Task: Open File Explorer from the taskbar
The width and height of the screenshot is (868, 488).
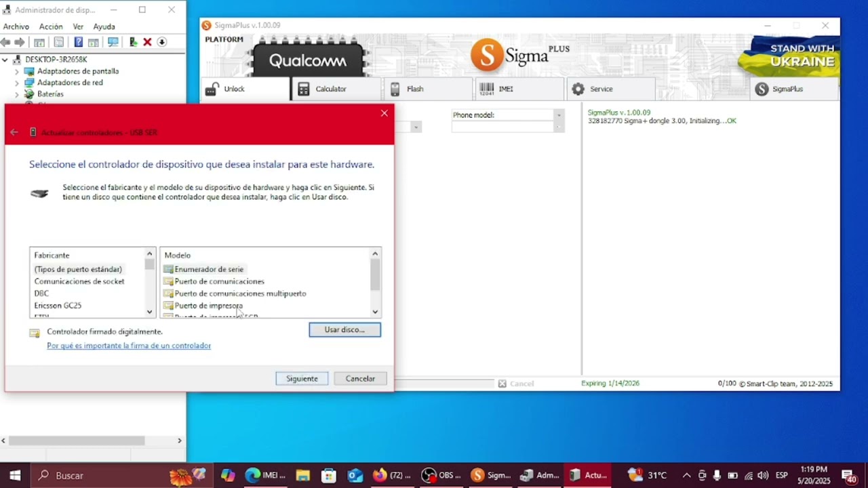Action: pyautogui.click(x=302, y=475)
